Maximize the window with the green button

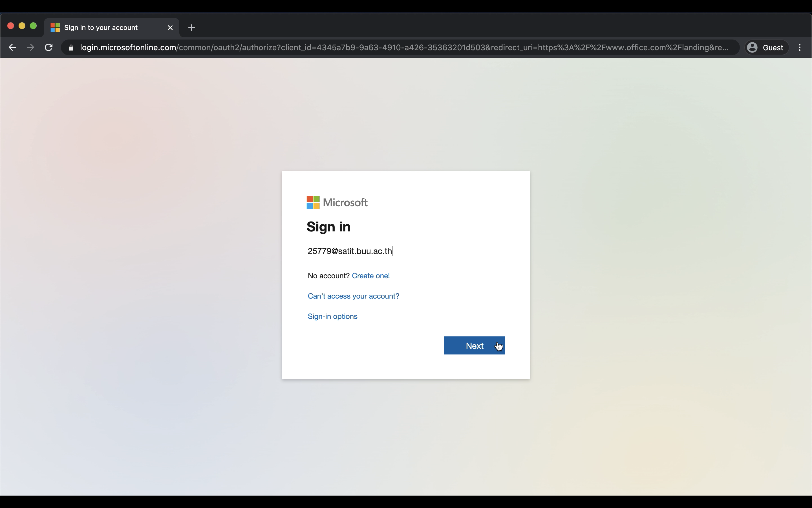(x=33, y=26)
